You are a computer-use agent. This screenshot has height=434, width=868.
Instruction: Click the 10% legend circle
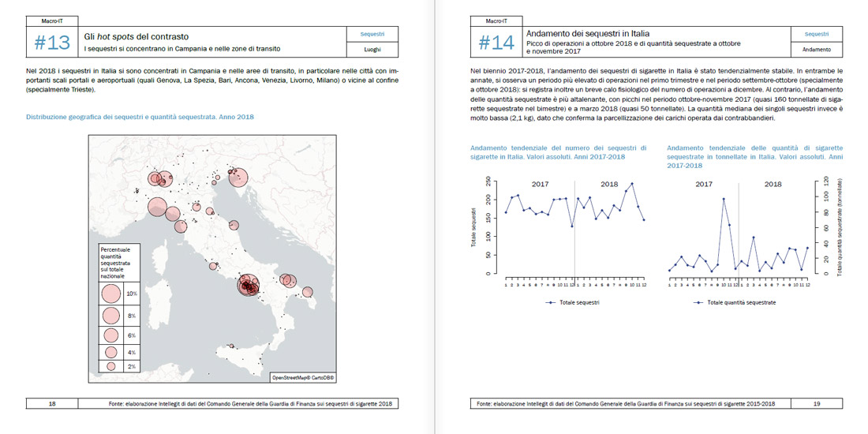111,294
